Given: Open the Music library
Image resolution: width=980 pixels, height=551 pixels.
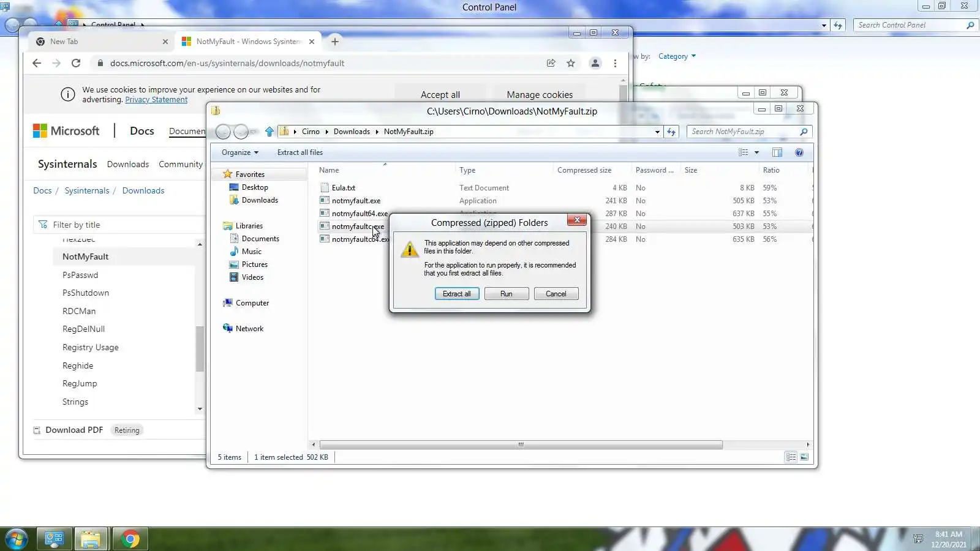Looking at the screenshot, I should click(251, 252).
